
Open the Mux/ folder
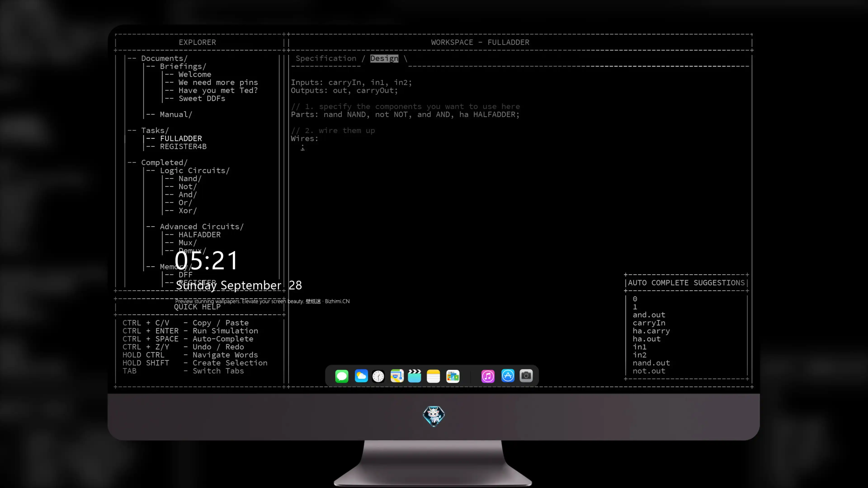[187, 243]
